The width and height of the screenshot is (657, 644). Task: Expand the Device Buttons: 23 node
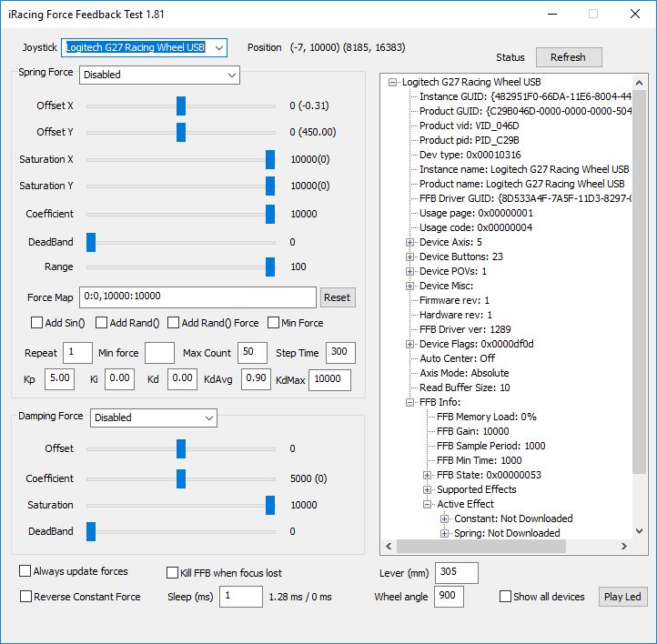(409, 257)
